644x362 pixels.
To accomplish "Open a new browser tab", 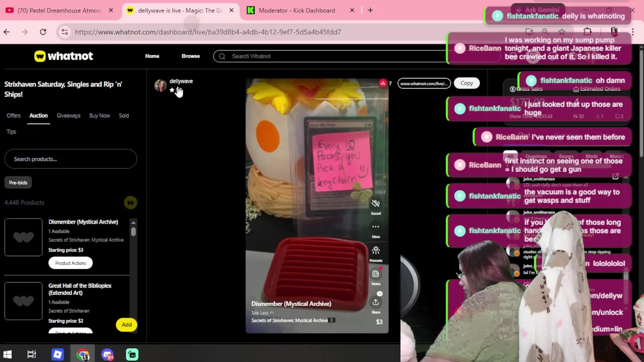I will pyautogui.click(x=370, y=10).
